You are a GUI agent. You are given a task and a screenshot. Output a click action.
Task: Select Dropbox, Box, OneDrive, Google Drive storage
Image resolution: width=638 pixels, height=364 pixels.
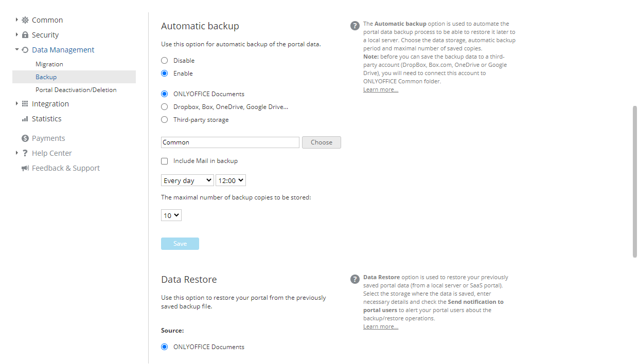coord(164,106)
